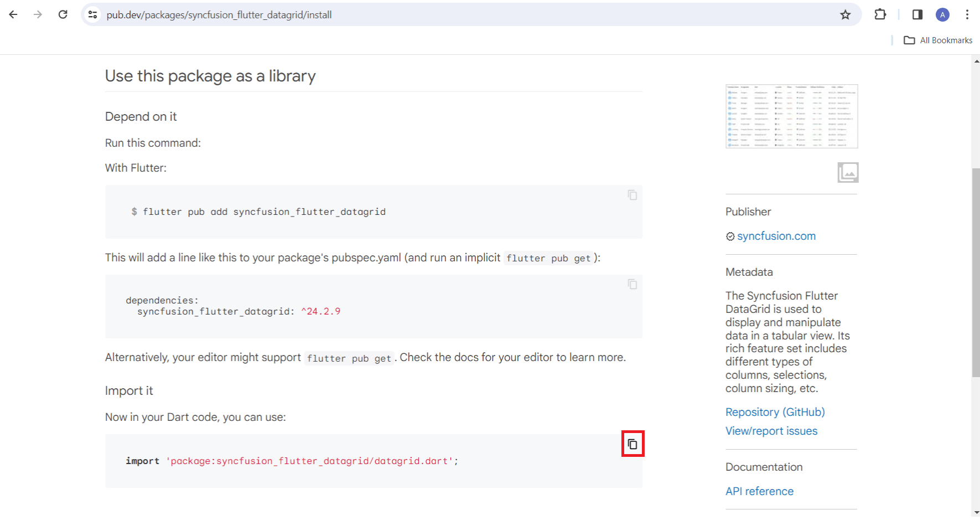
Task: Click the scrollbar down arrow
Action: click(x=976, y=513)
